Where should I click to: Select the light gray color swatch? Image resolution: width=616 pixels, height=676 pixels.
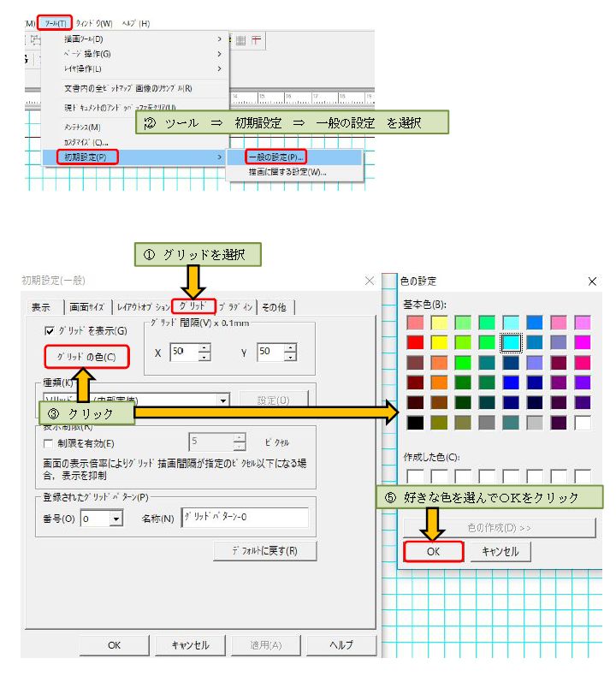535,423
